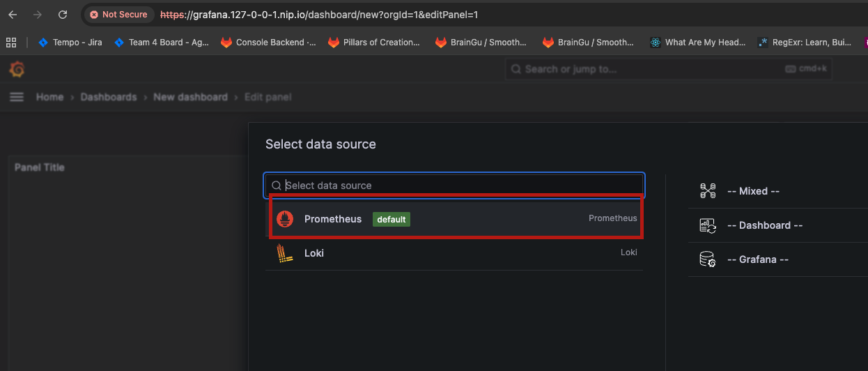Focus the browser address bar URL
Screen dimensions: 868x371
pos(319,15)
